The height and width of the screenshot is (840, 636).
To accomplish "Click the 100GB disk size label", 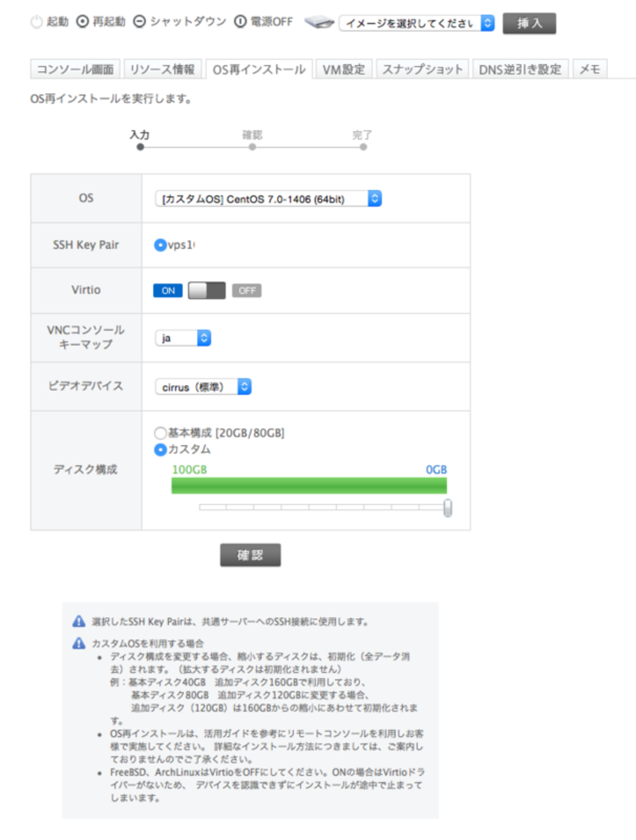I will tap(189, 469).
